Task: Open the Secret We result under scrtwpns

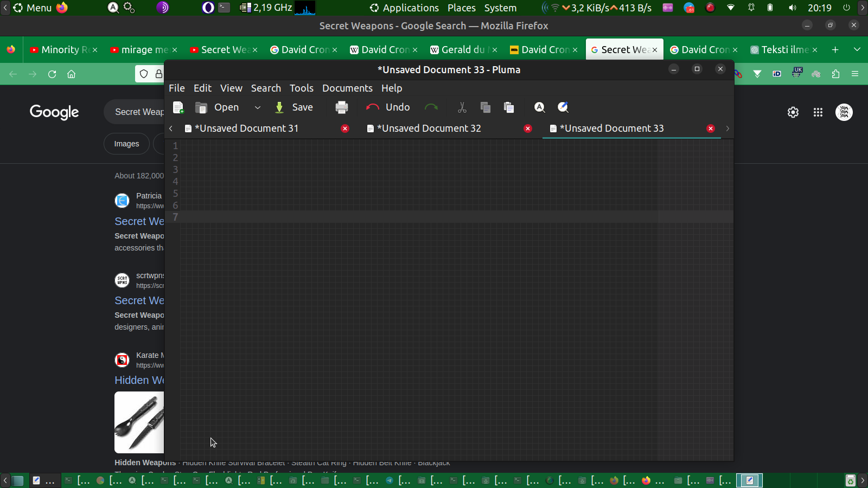Action: tap(139, 300)
